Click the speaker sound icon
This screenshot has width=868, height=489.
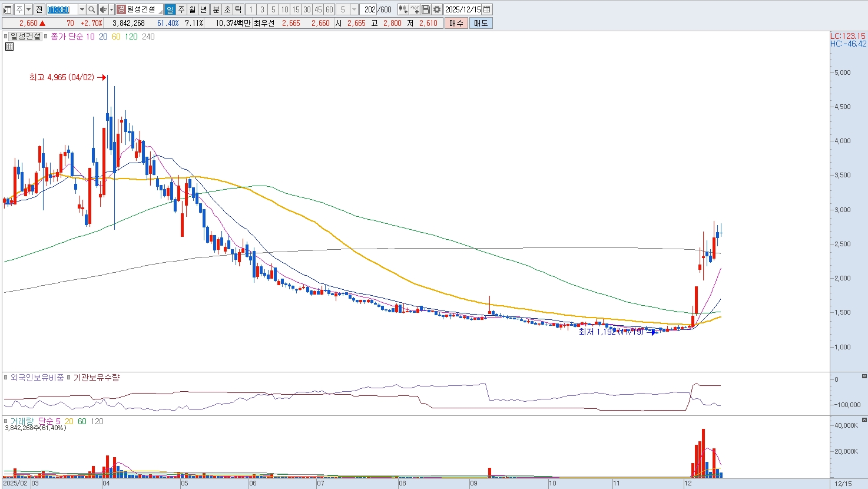pos(103,9)
